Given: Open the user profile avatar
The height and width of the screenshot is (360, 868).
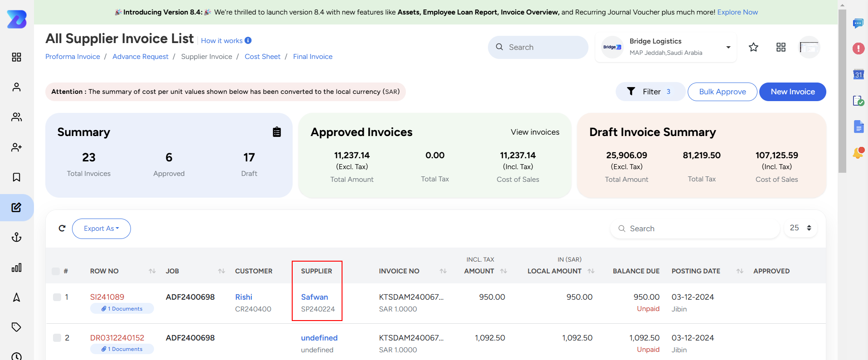Looking at the screenshot, I should [x=809, y=47].
